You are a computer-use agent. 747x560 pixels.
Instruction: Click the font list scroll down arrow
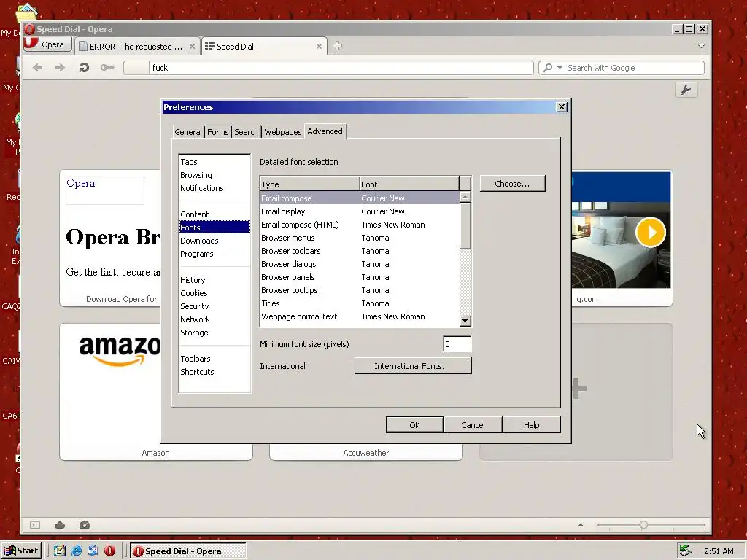click(465, 321)
